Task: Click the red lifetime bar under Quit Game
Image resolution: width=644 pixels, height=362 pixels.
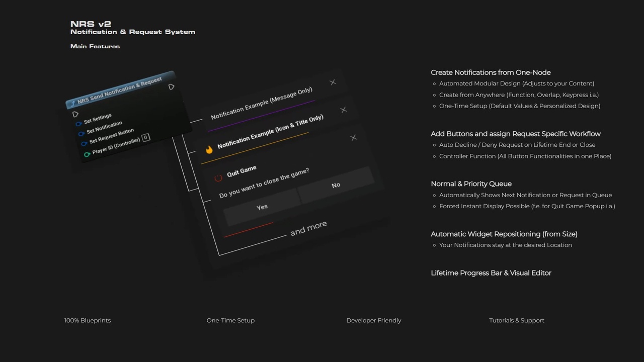Action: tap(249, 230)
